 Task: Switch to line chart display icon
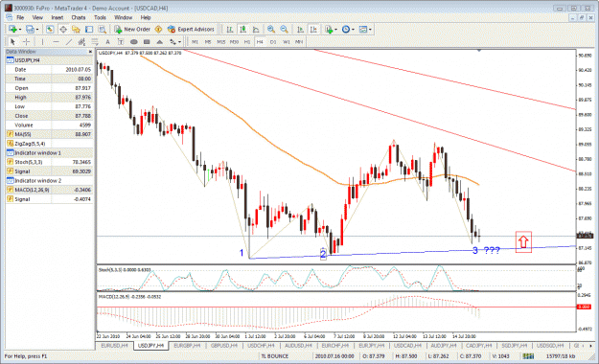tap(256, 29)
